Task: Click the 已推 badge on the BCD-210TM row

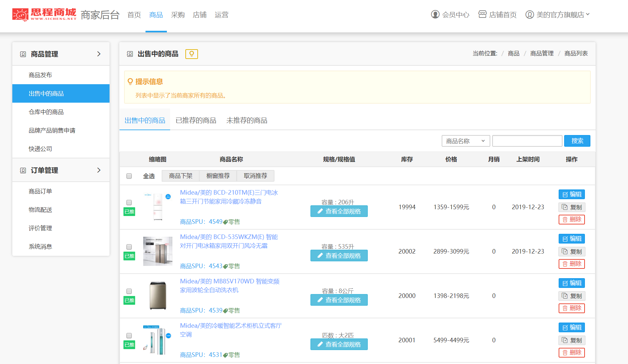Action: coord(129,212)
